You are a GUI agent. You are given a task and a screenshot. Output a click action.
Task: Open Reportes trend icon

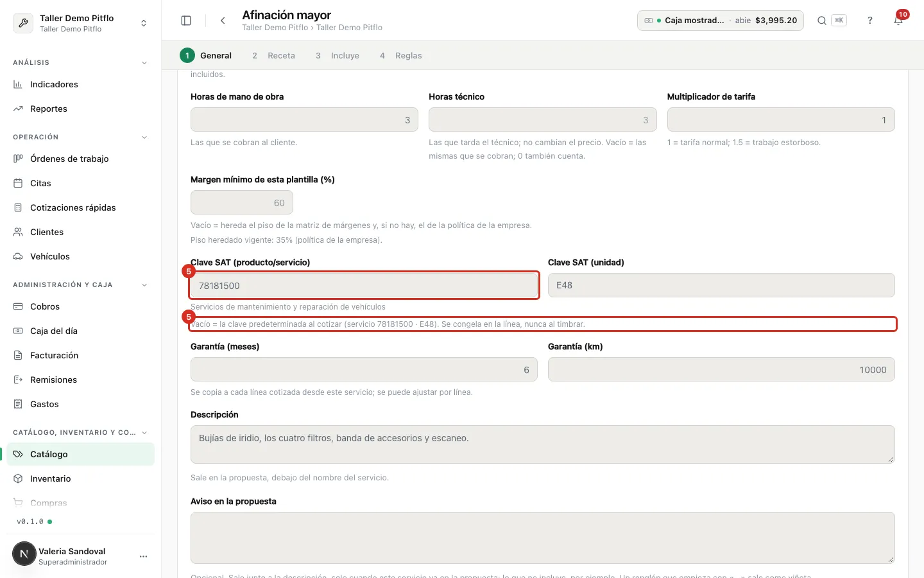[18, 109]
